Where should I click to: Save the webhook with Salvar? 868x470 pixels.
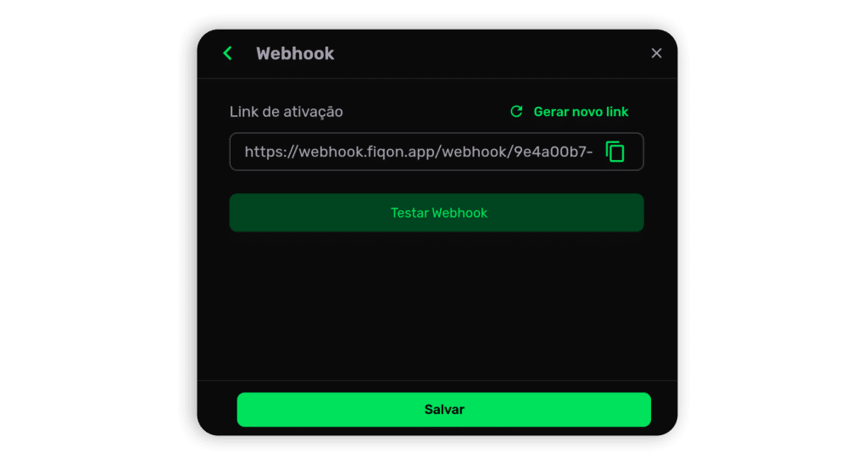click(444, 410)
